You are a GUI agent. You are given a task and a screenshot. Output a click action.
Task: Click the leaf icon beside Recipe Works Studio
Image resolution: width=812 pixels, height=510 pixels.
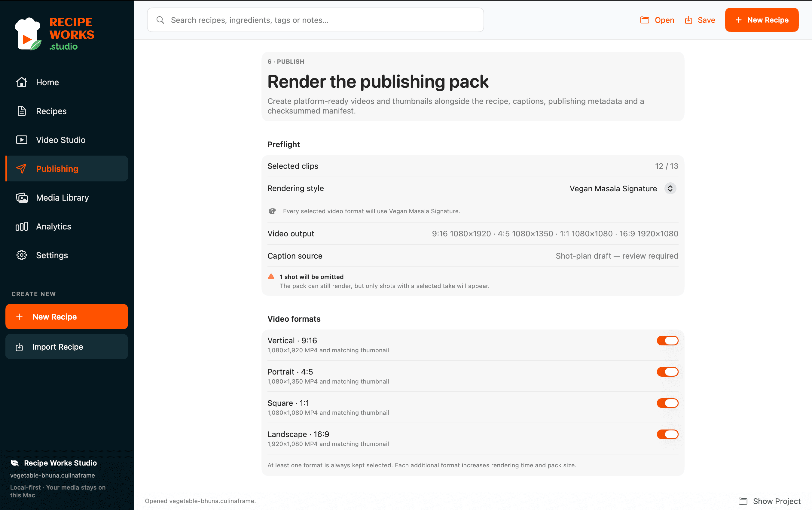point(14,463)
